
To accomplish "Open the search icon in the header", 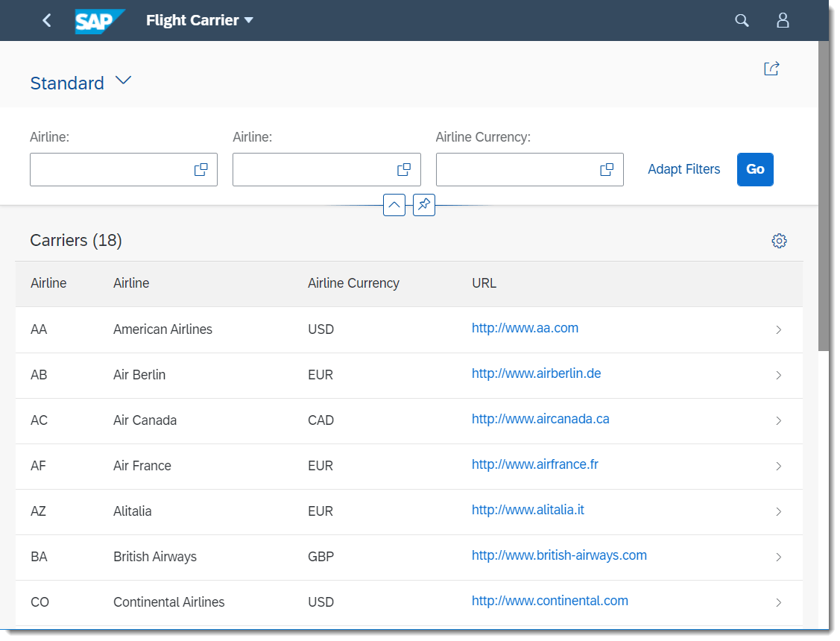I will (742, 20).
